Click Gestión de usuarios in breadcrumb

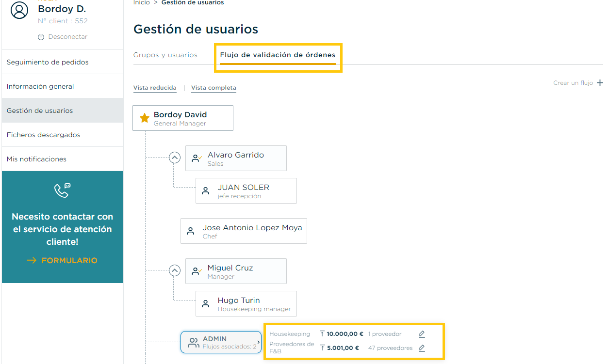[x=193, y=3]
